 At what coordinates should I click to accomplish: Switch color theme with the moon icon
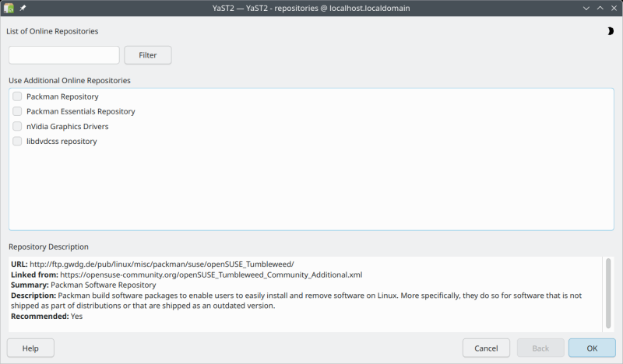click(610, 31)
